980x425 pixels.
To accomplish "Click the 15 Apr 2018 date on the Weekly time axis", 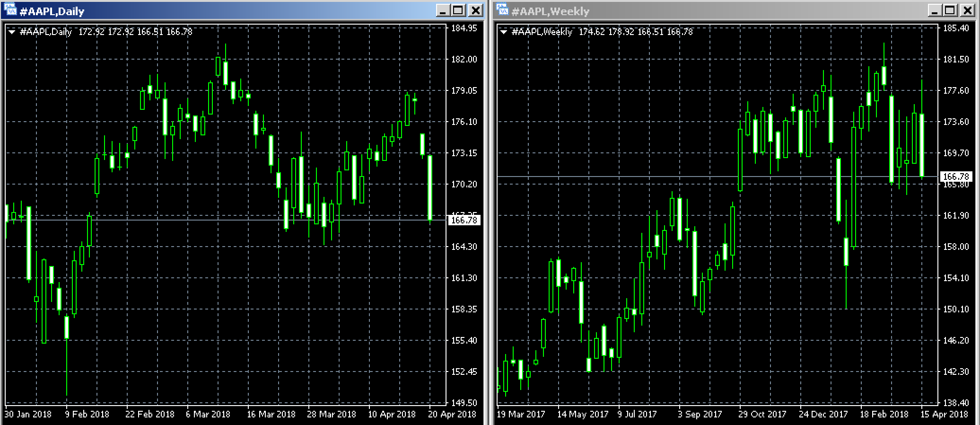I will [x=945, y=414].
